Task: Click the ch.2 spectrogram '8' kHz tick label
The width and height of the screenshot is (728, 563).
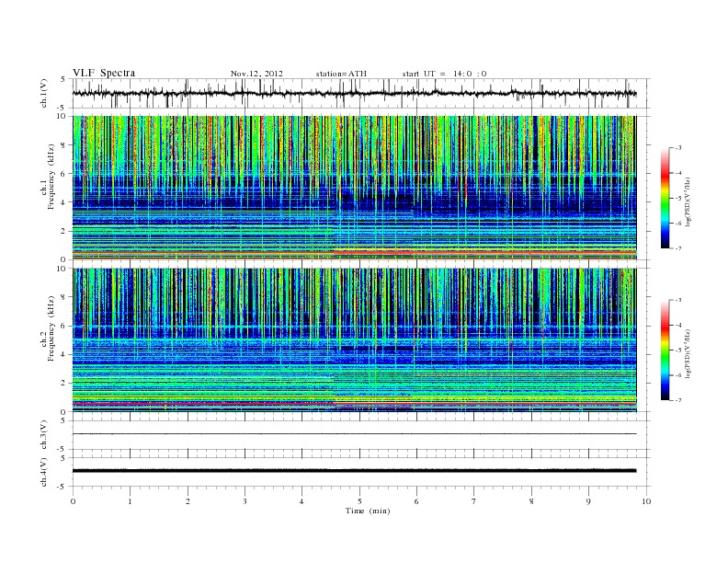Action: 63,297
